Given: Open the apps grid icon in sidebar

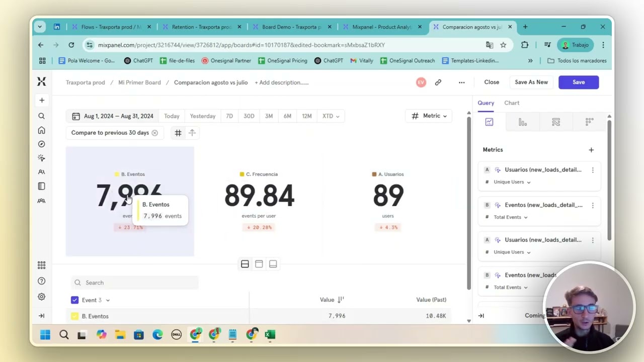Looking at the screenshot, I should [x=42, y=265].
